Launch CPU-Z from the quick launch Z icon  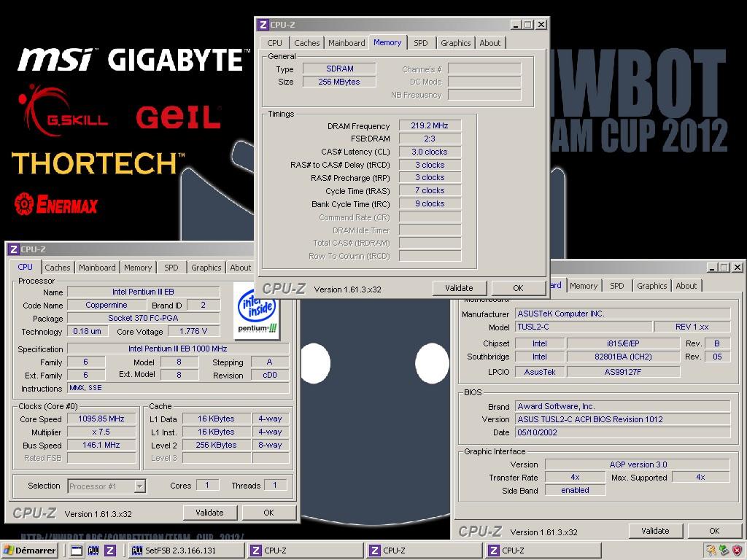(110, 551)
